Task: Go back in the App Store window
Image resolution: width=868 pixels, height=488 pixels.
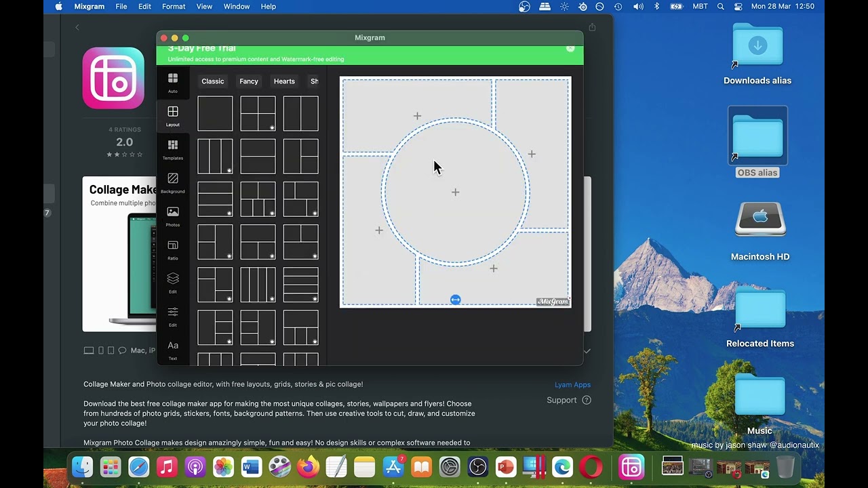Action: click(77, 27)
